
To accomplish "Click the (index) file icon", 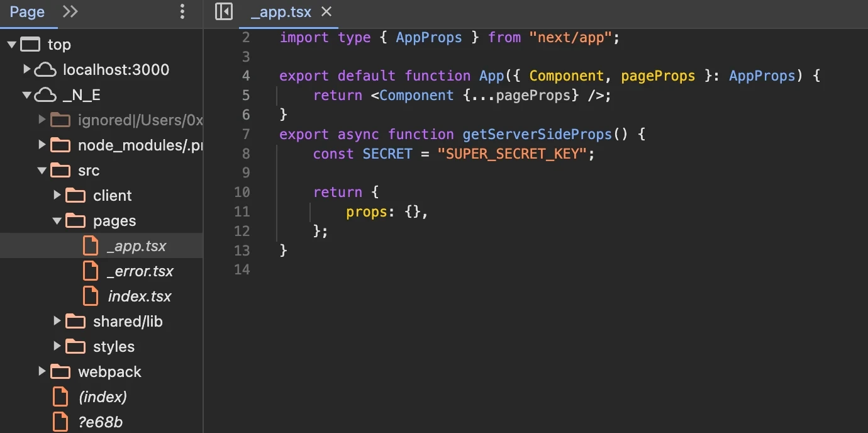I will [x=60, y=396].
